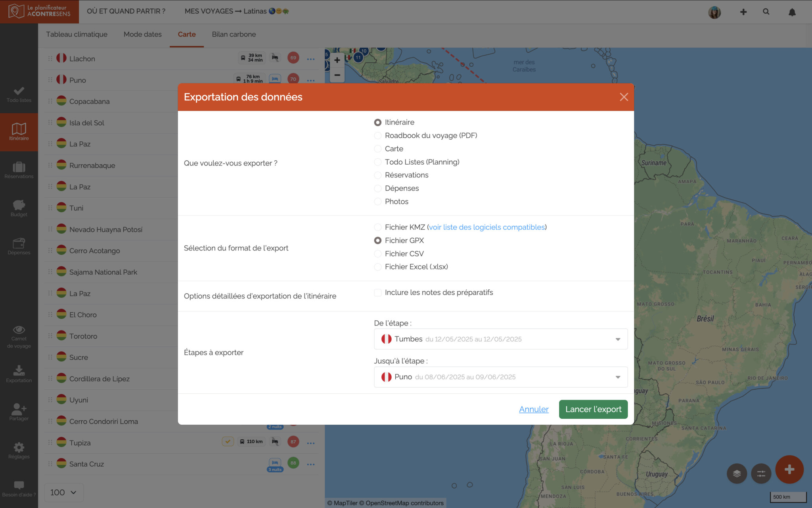Click Lancer l'export button

click(x=593, y=409)
